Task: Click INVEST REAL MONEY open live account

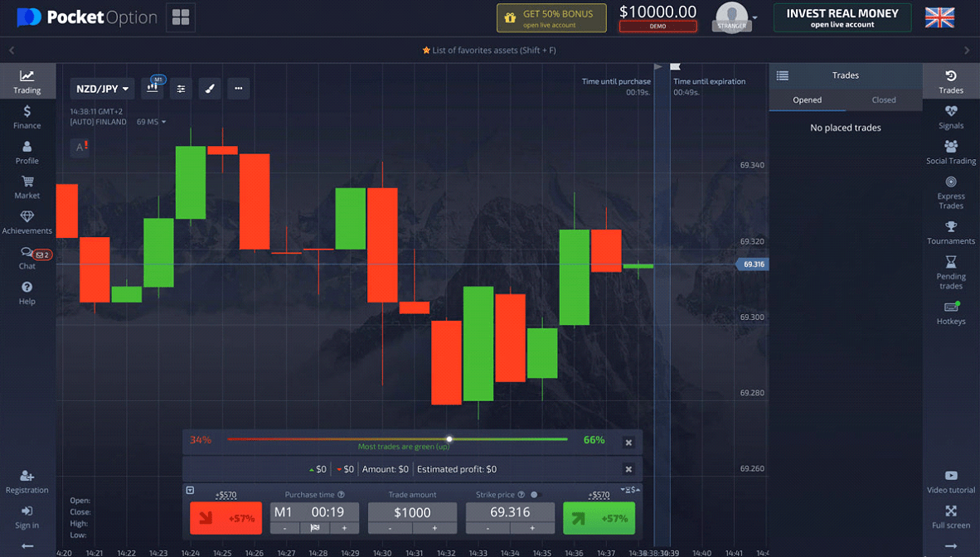Action: pos(842,17)
